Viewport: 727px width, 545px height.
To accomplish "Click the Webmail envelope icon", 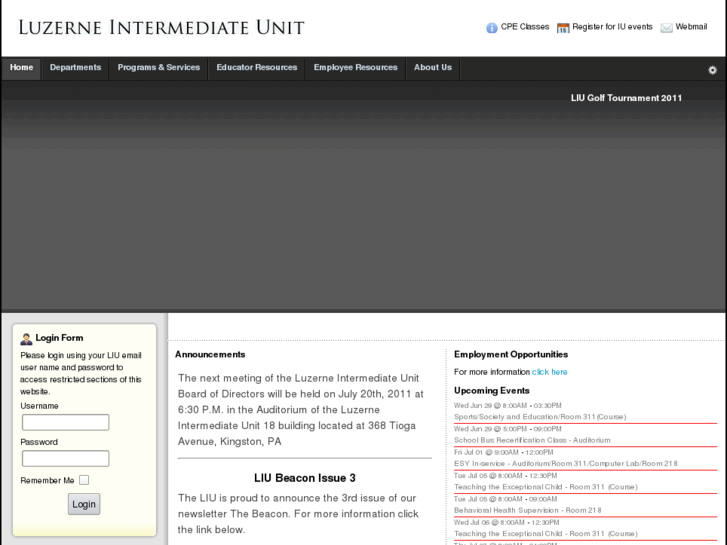I will (x=666, y=28).
